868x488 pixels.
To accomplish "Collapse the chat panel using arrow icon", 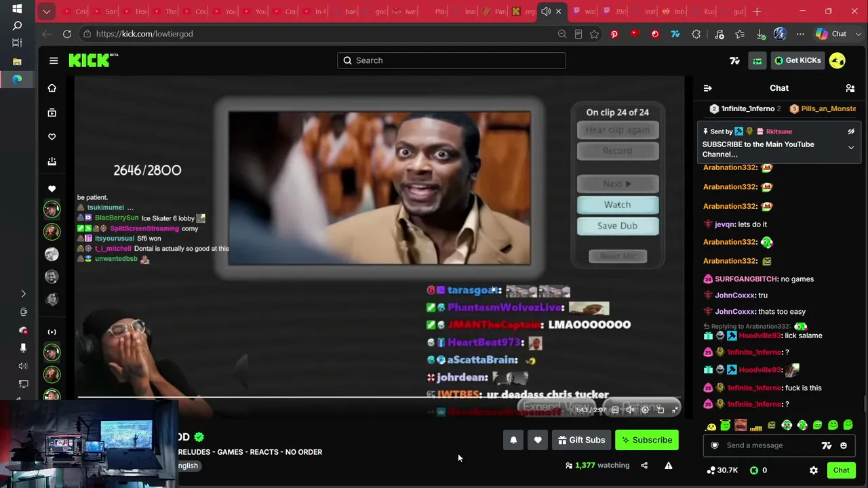I will 707,88.
